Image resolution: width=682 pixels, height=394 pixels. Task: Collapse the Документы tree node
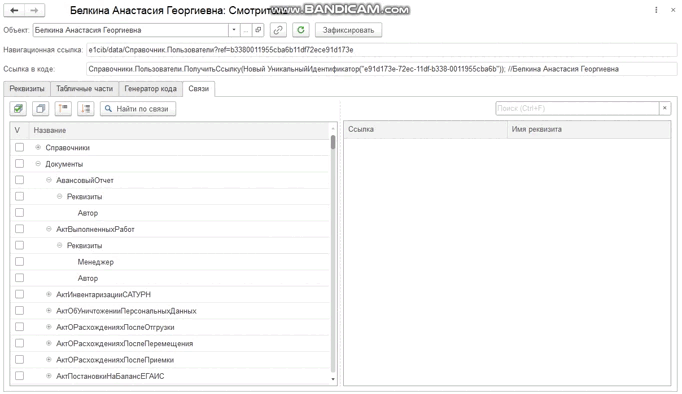pos(38,164)
